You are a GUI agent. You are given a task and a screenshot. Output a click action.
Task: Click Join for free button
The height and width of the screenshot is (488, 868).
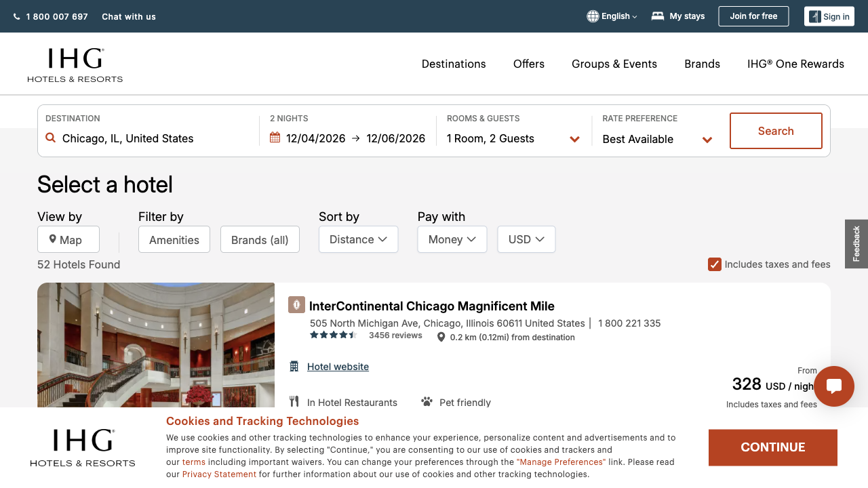click(x=753, y=16)
